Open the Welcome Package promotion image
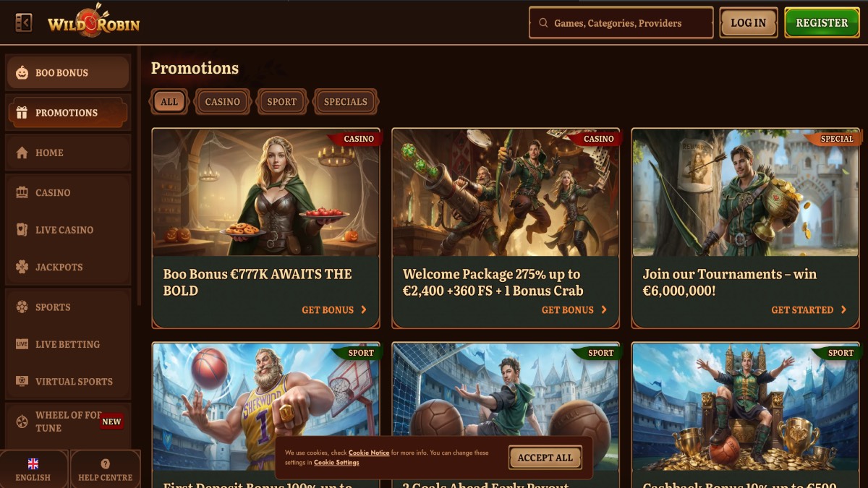The height and width of the screenshot is (488, 868). [506, 192]
